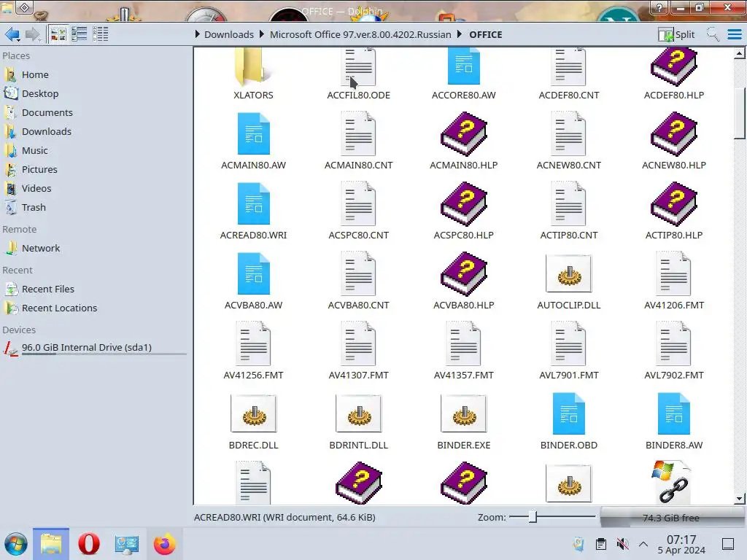Select the XLATORS folder icon
The width and height of the screenshot is (747, 560).
point(253,68)
